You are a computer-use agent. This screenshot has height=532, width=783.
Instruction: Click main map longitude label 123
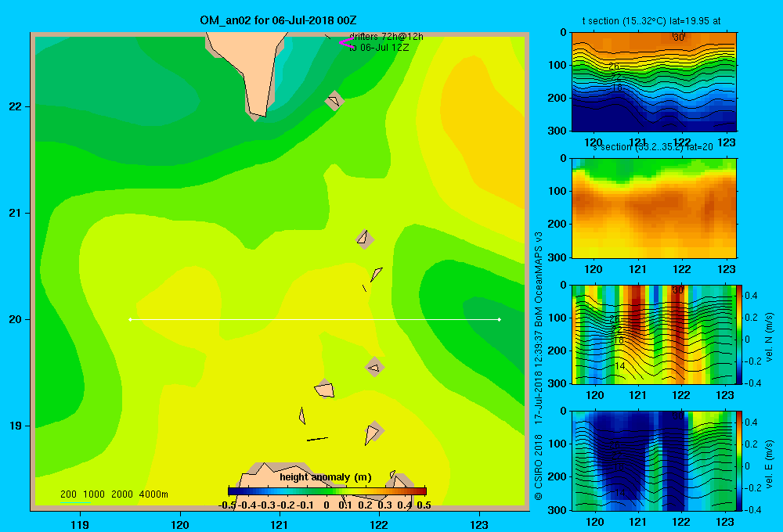[479, 524]
